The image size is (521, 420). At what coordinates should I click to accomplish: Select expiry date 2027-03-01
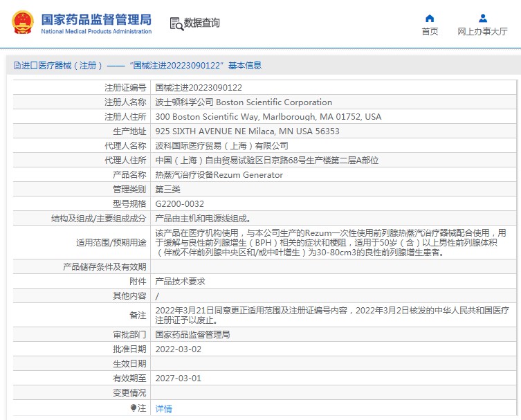(179, 378)
